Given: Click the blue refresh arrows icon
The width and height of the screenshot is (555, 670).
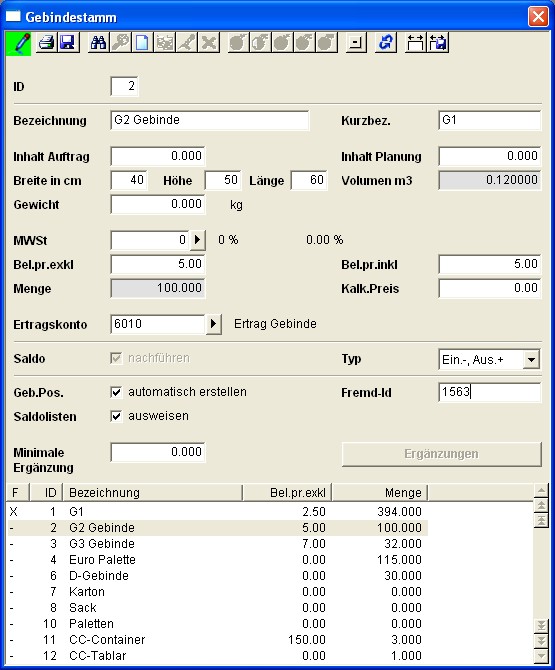Looking at the screenshot, I should tap(386, 43).
